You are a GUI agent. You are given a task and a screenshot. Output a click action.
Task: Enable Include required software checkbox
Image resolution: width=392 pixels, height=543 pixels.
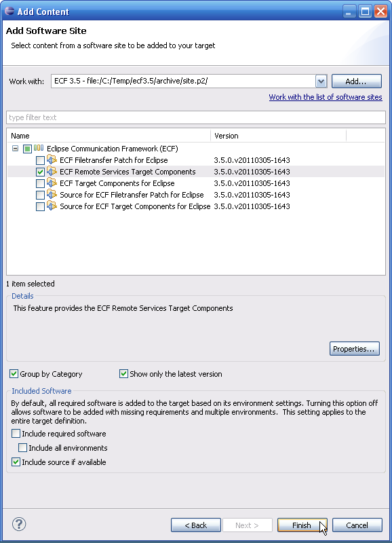(16, 434)
